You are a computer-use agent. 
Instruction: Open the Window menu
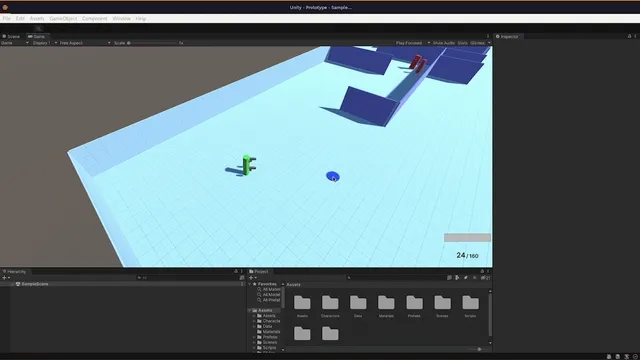pyautogui.click(x=121, y=19)
